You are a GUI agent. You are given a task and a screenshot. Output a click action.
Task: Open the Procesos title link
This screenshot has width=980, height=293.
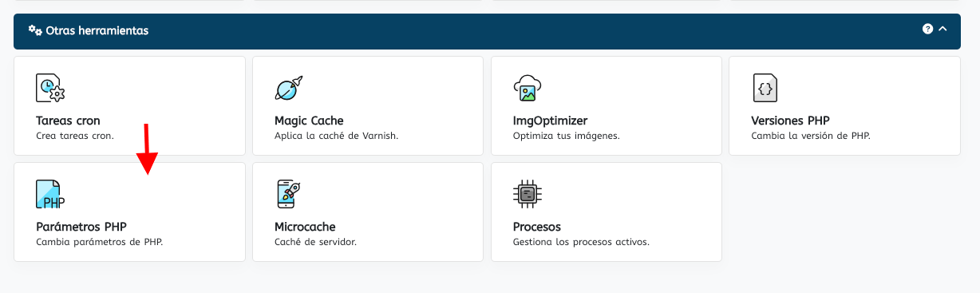coord(537,227)
